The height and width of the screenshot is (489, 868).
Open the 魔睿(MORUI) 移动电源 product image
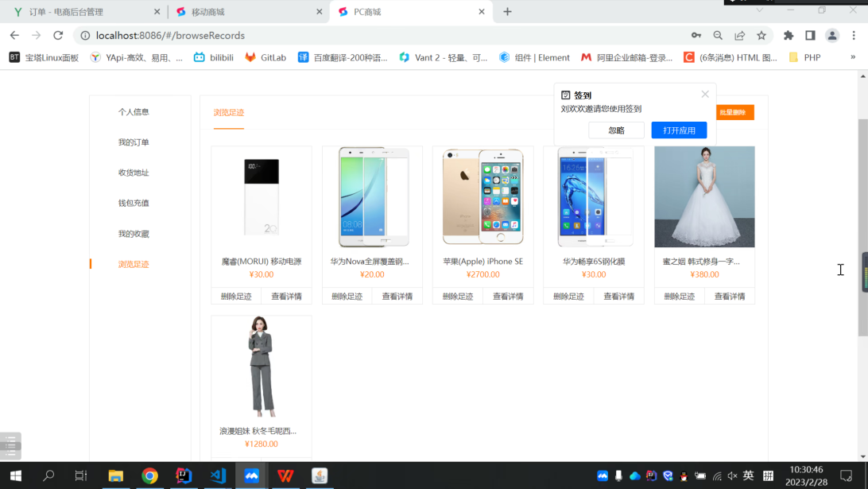[x=262, y=197]
